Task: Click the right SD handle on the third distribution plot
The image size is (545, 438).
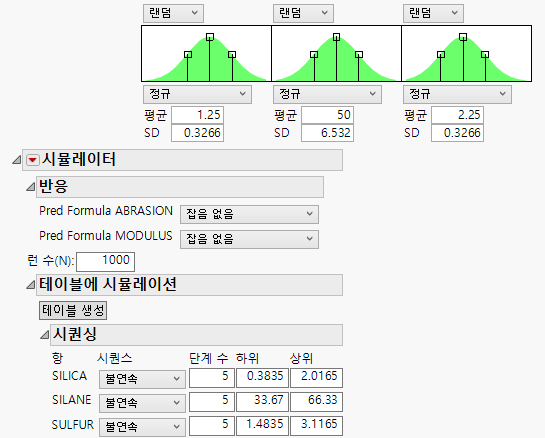Action: (485, 55)
